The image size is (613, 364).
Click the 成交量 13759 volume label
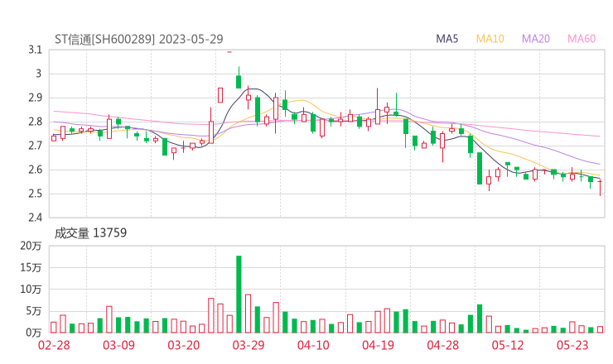[x=90, y=233]
